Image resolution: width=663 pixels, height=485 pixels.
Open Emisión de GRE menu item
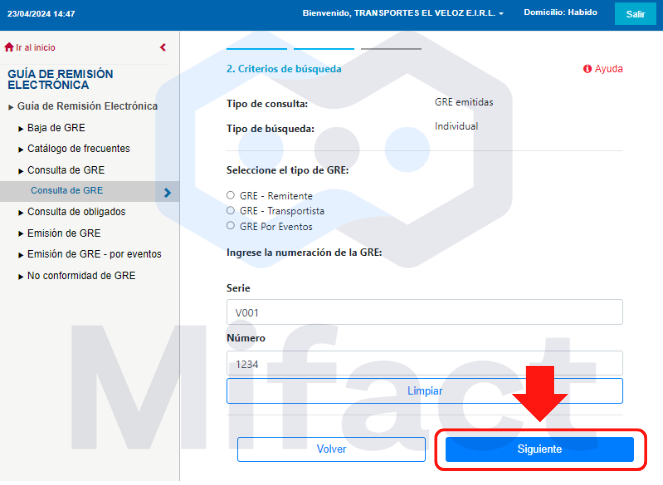pyautogui.click(x=64, y=233)
